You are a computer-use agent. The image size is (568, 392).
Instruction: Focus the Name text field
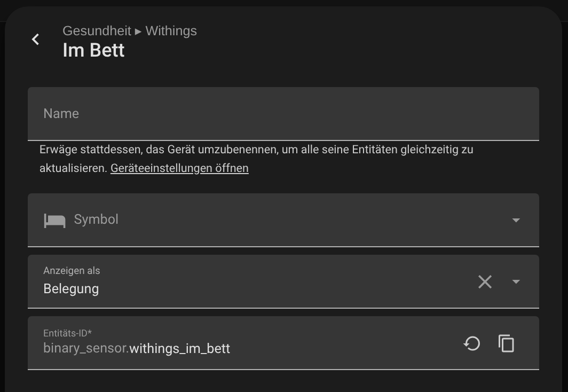tap(283, 114)
